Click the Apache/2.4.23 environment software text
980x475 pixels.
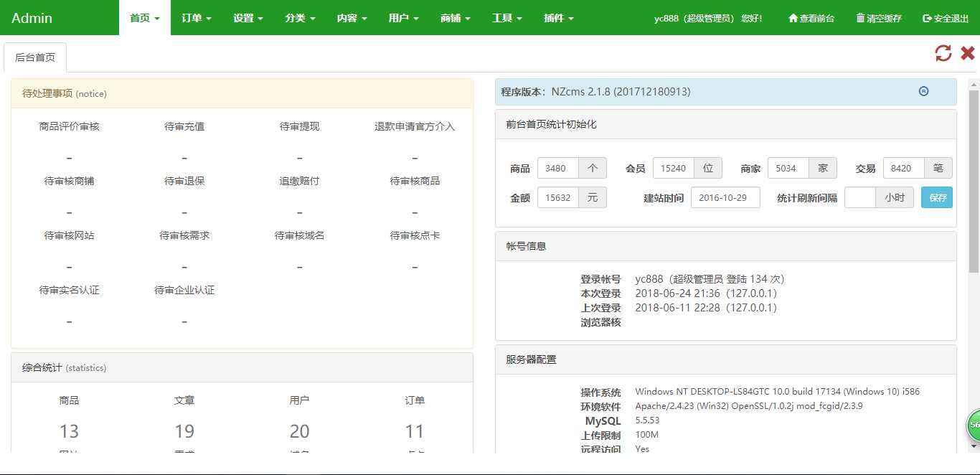749,406
